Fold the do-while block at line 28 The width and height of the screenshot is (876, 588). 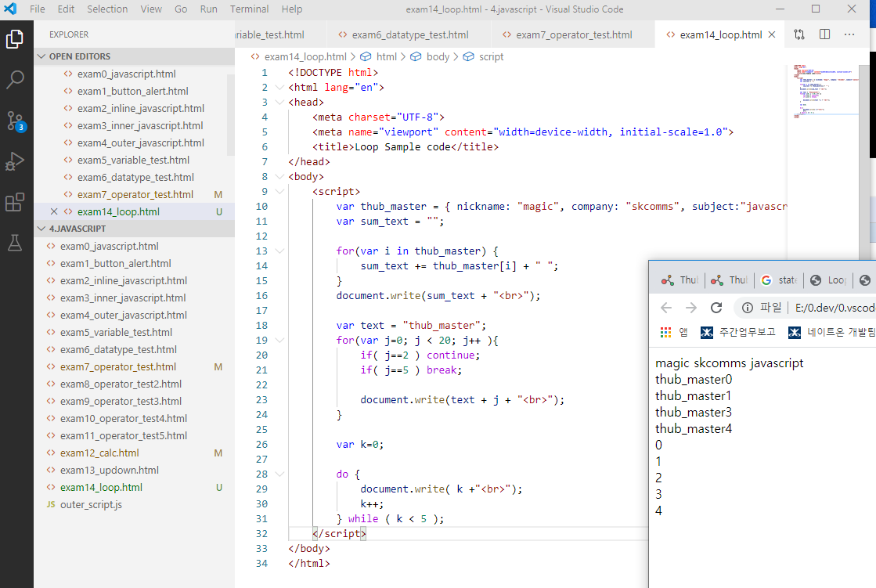pos(279,474)
